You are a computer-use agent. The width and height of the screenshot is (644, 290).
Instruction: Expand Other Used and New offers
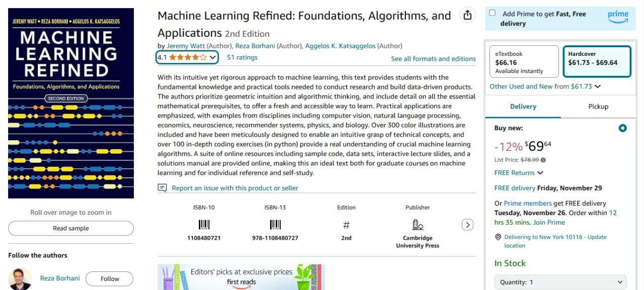[x=598, y=86]
